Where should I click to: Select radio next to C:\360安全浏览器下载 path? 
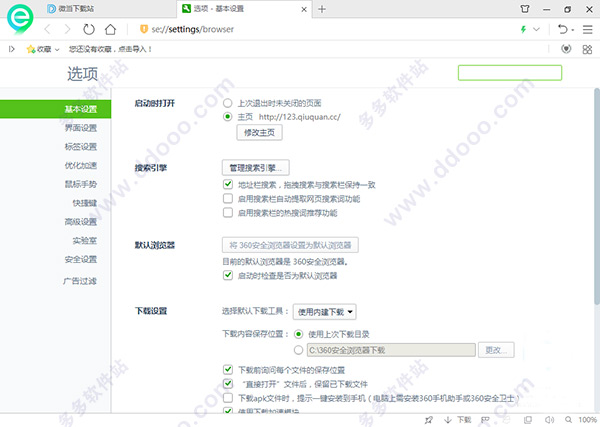pos(298,350)
